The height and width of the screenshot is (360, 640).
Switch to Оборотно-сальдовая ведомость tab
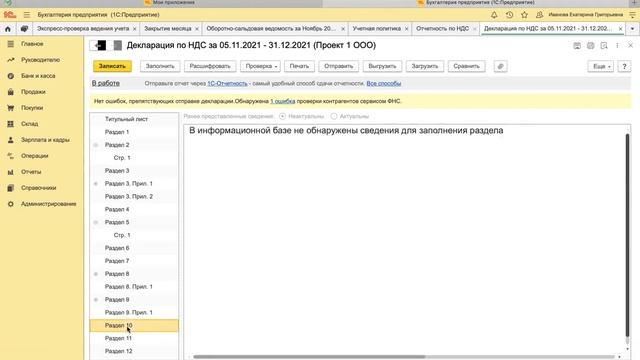271,29
